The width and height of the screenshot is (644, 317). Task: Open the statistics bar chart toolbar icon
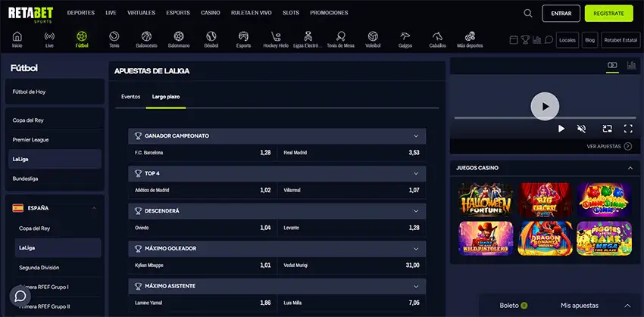(537, 40)
